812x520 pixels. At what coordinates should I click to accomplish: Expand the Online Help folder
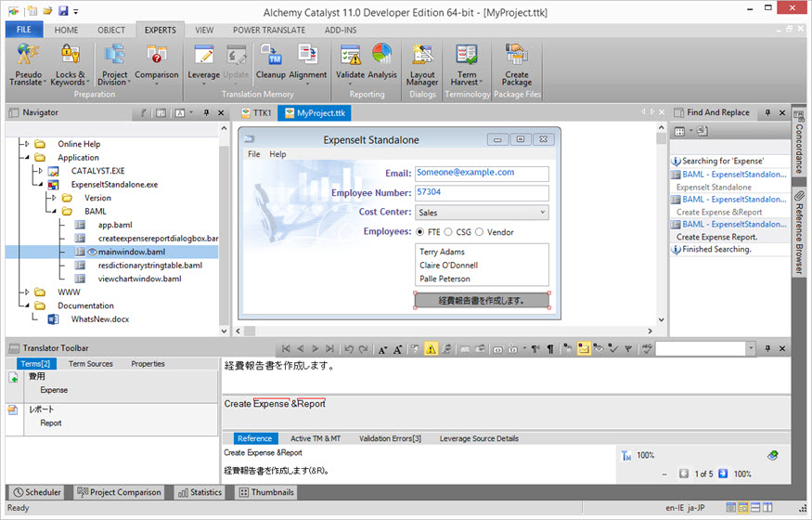27,144
